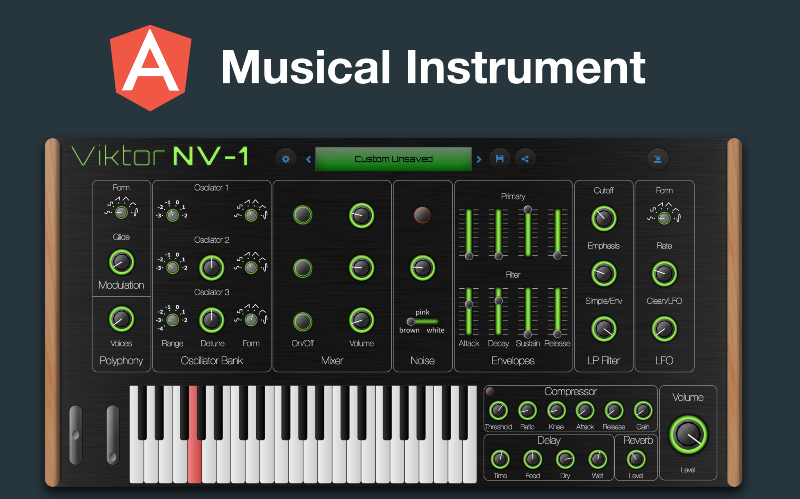Click Mixer Volume knob for Oscillator 3
The image size is (800, 499).
coord(361,320)
